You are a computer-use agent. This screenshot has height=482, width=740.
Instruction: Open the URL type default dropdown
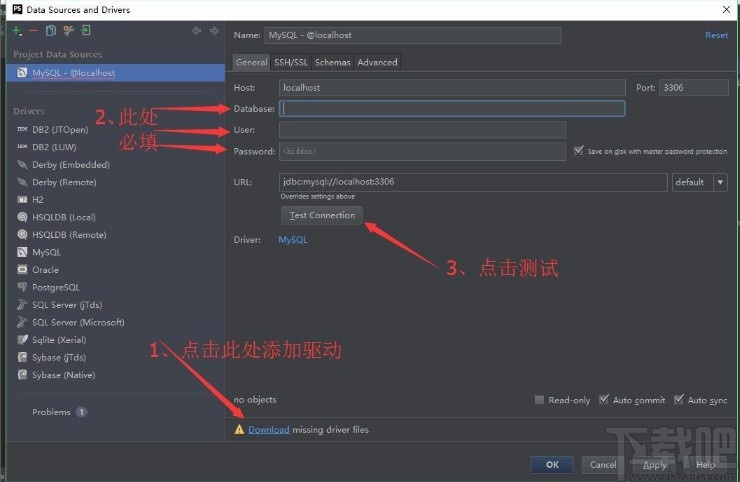pyautogui.click(x=699, y=182)
